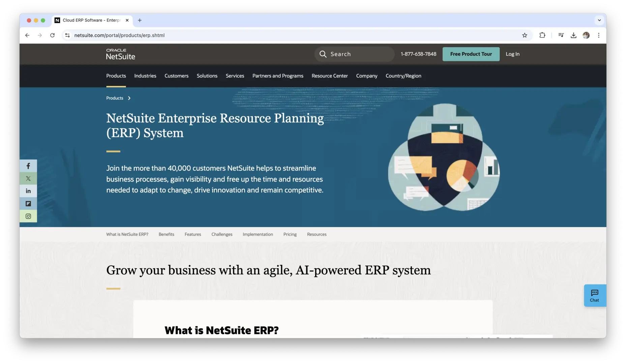Click the breadcrumb chevron after Products
This screenshot has height=364, width=626.
(x=129, y=98)
